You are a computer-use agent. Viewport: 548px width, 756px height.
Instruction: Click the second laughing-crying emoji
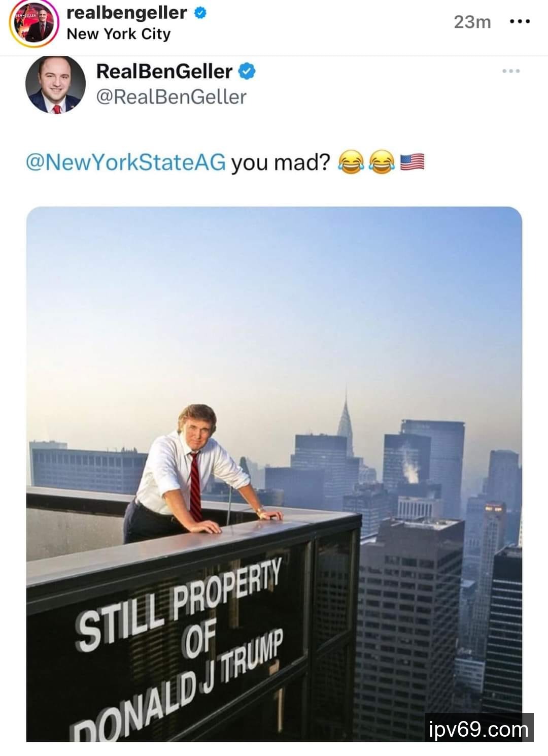coord(381,162)
